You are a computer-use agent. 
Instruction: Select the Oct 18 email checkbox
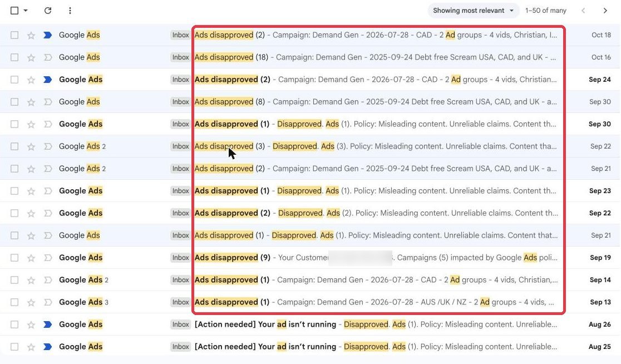[14, 35]
